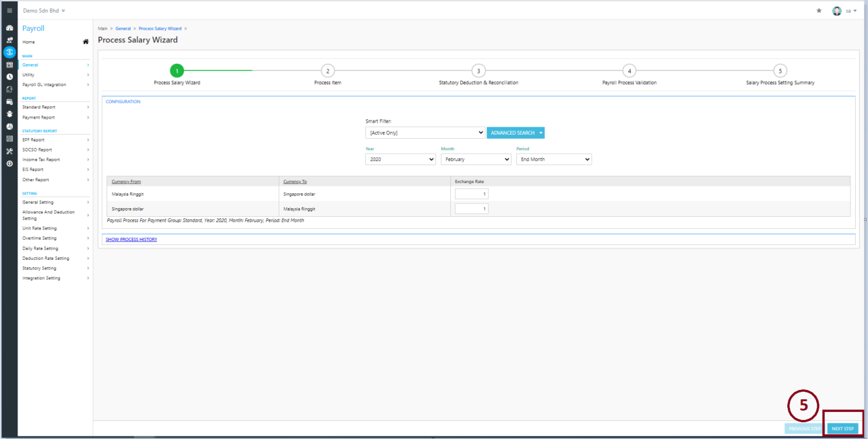Click the Configuration section header
868x439 pixels.
click(x=123, y=102)
